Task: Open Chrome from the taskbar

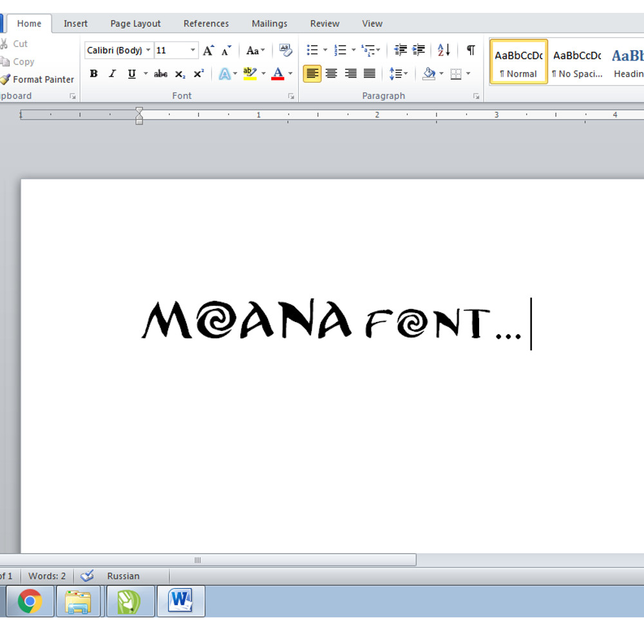Action: coord(30,601)
